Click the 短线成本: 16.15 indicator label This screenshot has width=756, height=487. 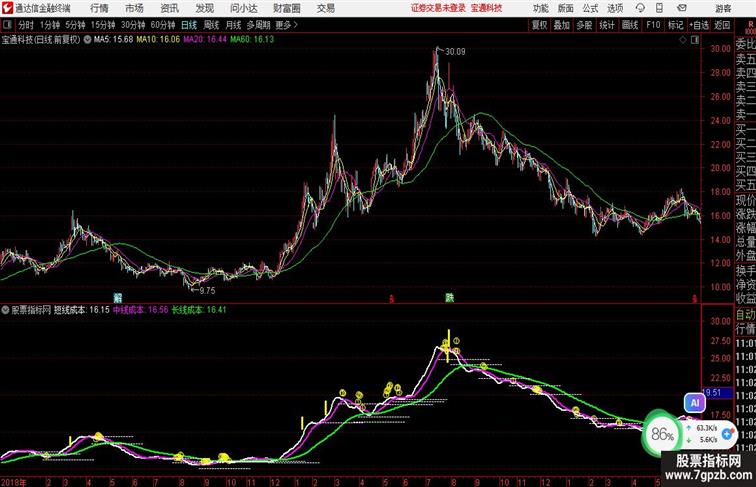81,310
